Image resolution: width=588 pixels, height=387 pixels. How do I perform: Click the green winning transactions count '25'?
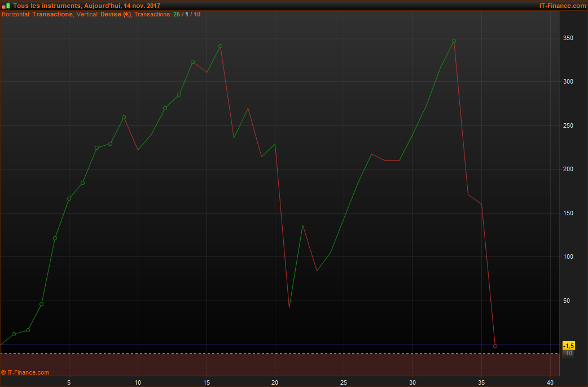[x=177, y=14]
